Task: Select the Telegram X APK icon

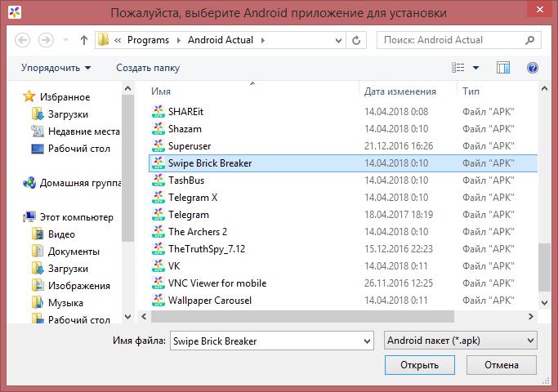Action: (x=158, y=197)
